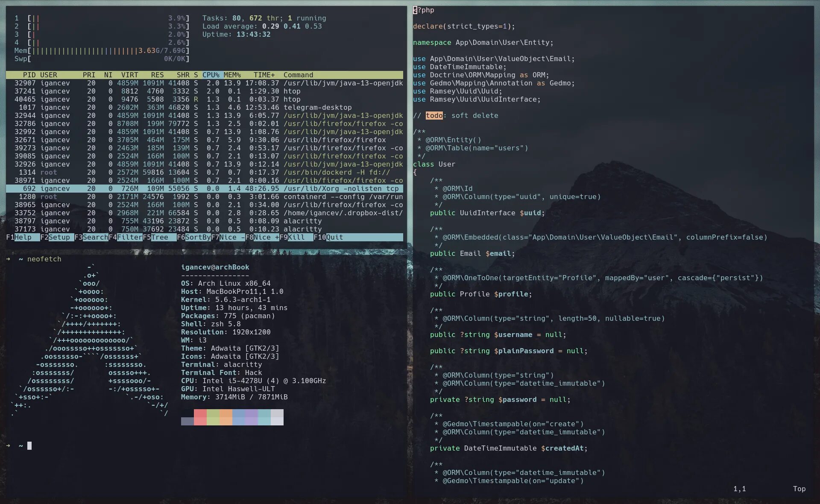
Task: Toggle F5 Tree view in htop
Action: click(159, 237)
